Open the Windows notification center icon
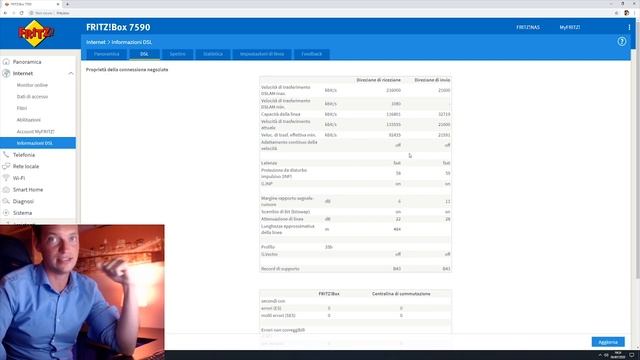This screenshot has height=360, width=640. (x=632, y=355)
